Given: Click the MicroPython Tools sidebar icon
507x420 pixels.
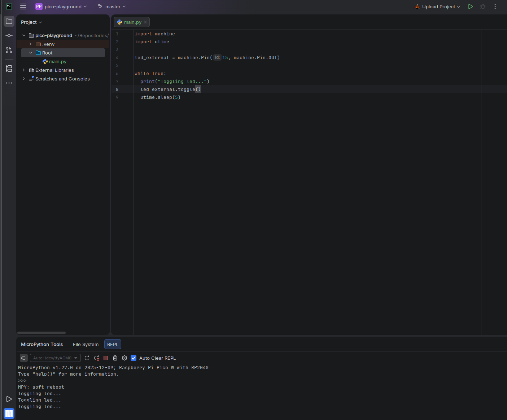Looking at the screenshot, I should coord(9,414).
